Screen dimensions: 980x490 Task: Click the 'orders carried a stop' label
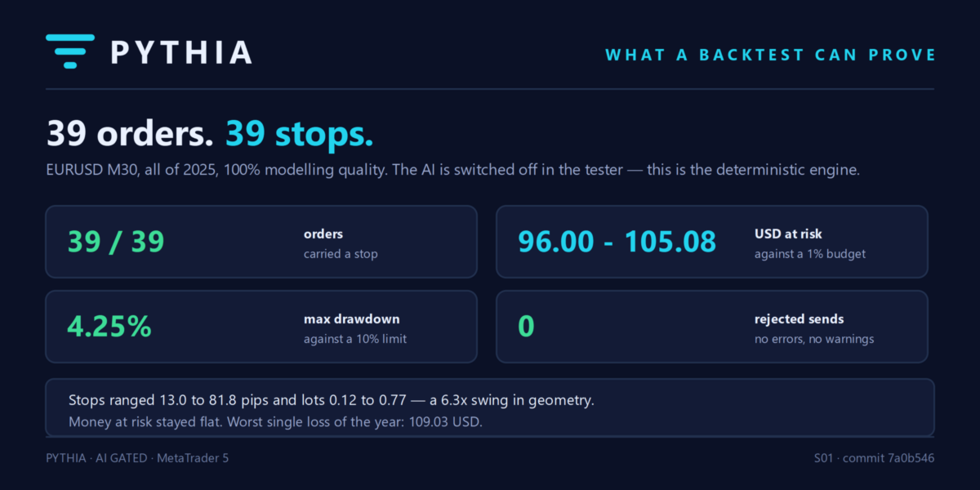pos(341,243)
